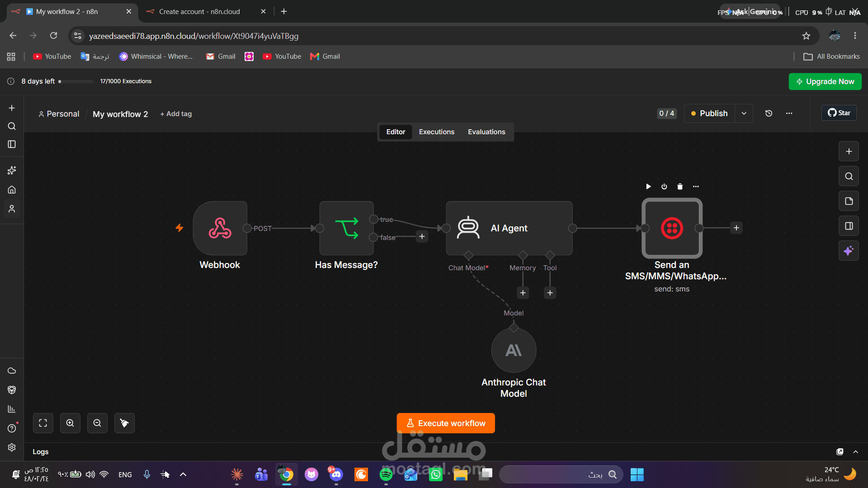Show hidden system tray icons
The width and height of the screenshot is (868, 488).
(x=183, y=474)
